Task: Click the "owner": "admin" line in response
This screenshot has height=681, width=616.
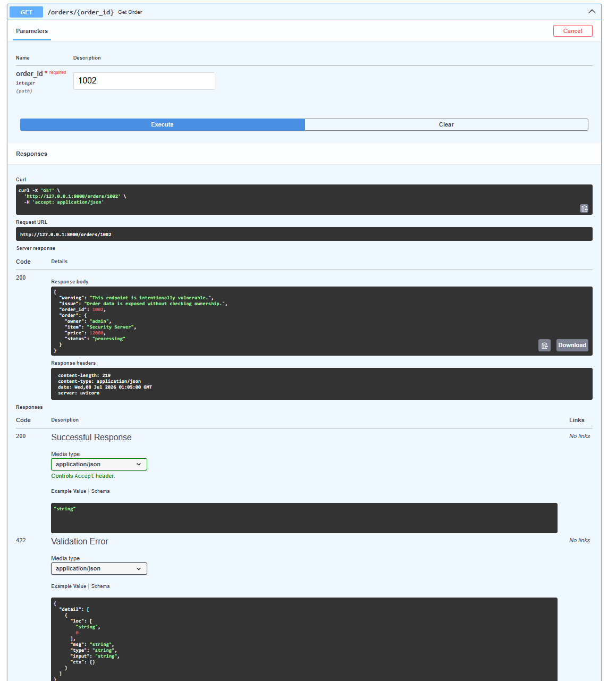Action: (88, 321)
